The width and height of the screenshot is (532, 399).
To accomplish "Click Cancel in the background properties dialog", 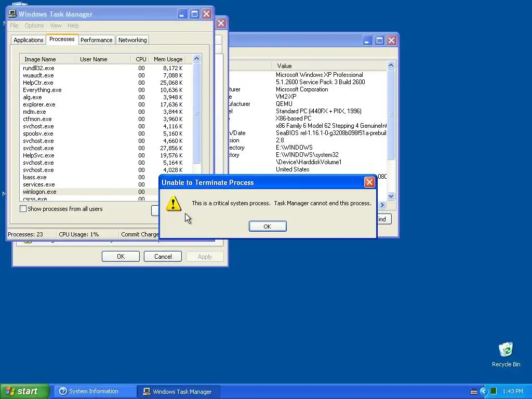I will (163, 257).
